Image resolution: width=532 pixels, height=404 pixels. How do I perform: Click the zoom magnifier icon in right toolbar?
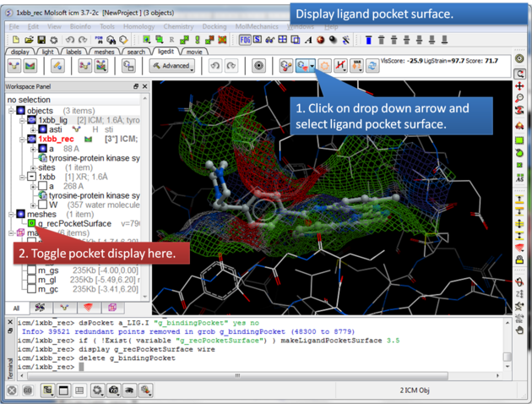(520, 99)
